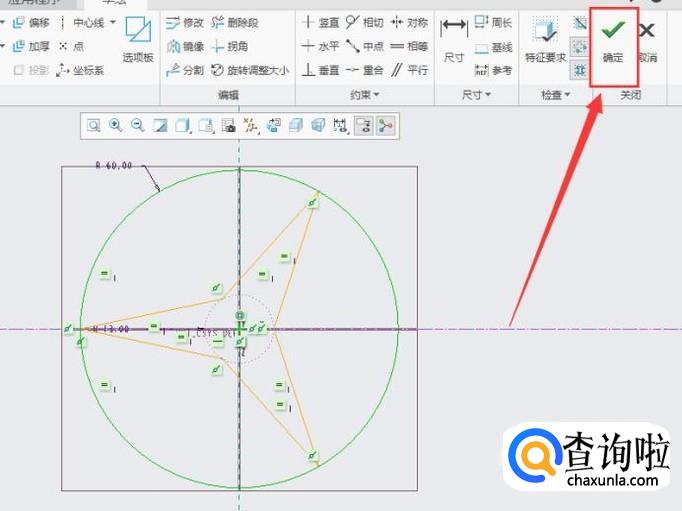Viewport: 682px width, 511px height.
Task: Choose the 删除段 delete segment tool
Action: coord(233,22)
